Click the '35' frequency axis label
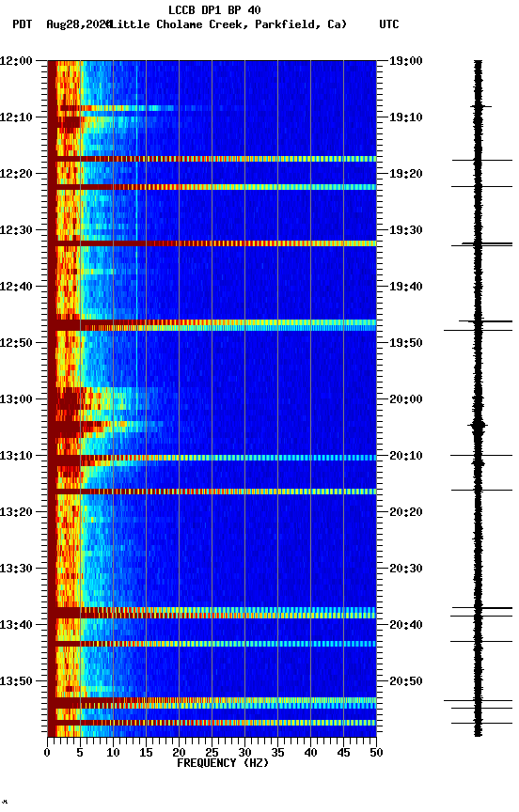Screen dimensions: 519x812 [277, 754]
